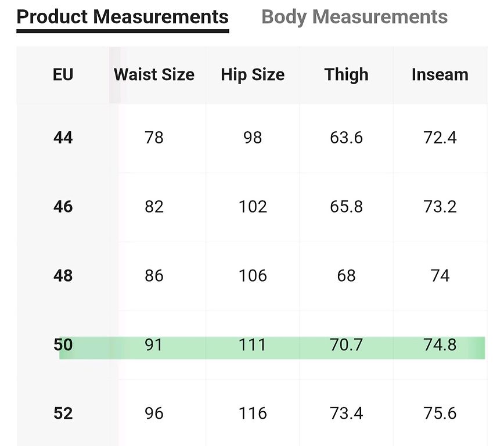Click inseam value 73.2 for size 46
504x446 pixels.
point(440,207)
